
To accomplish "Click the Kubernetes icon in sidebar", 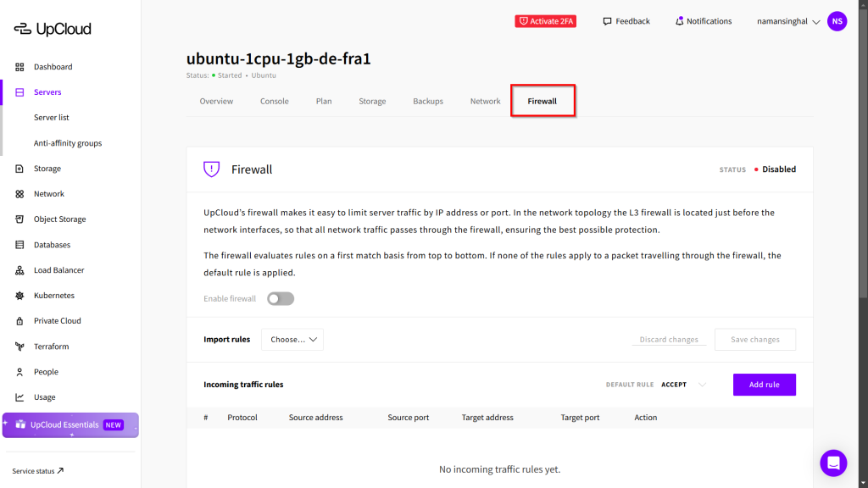I will pos(19,296).
